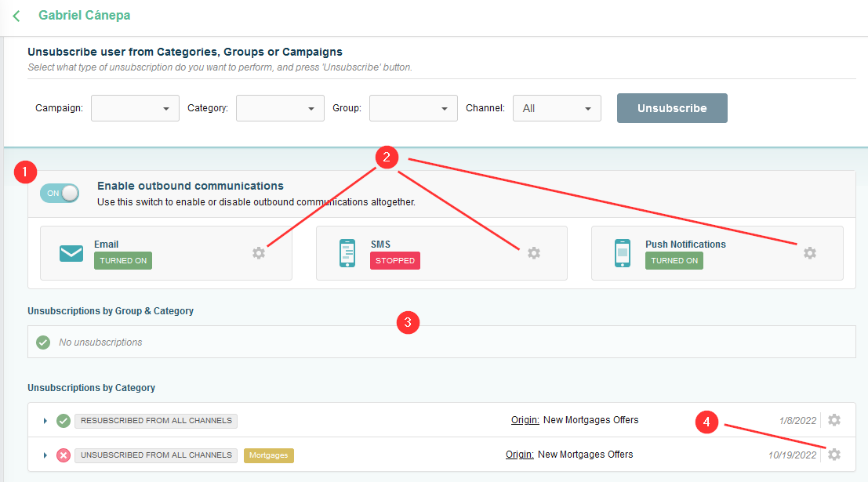Click the Email TURNED ON status badge
The image size is (868, 482).
123,261
